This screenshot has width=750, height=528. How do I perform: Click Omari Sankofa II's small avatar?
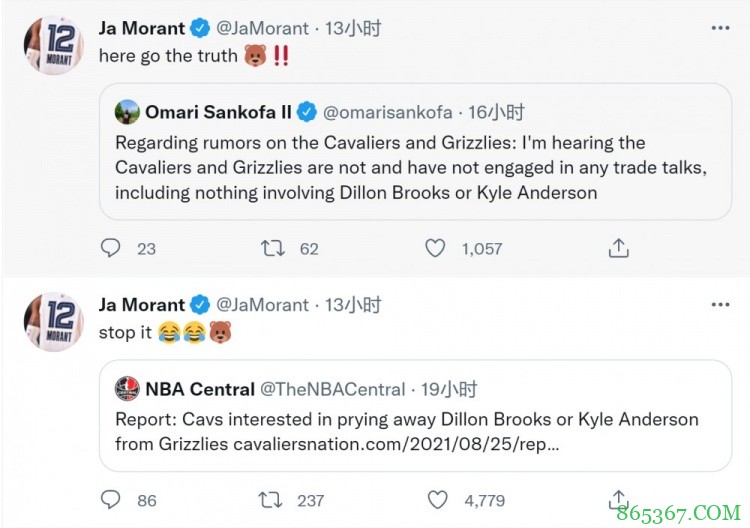click(x=127, y=112)
